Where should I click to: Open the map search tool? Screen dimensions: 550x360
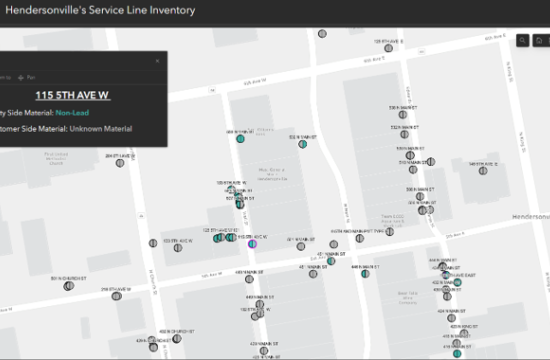point(523,41)
